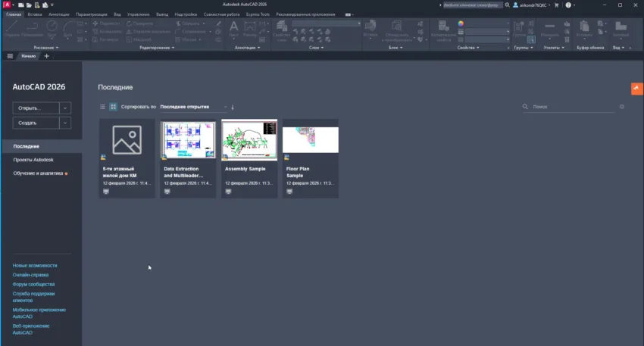Screen dimensions: 644x346
Task: Open the Форум сообщества link
Action: tap(33, 285)
